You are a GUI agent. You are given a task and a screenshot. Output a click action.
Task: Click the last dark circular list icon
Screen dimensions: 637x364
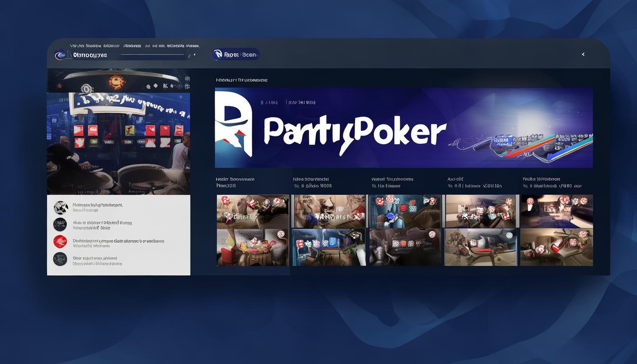(x=60, y=259)
